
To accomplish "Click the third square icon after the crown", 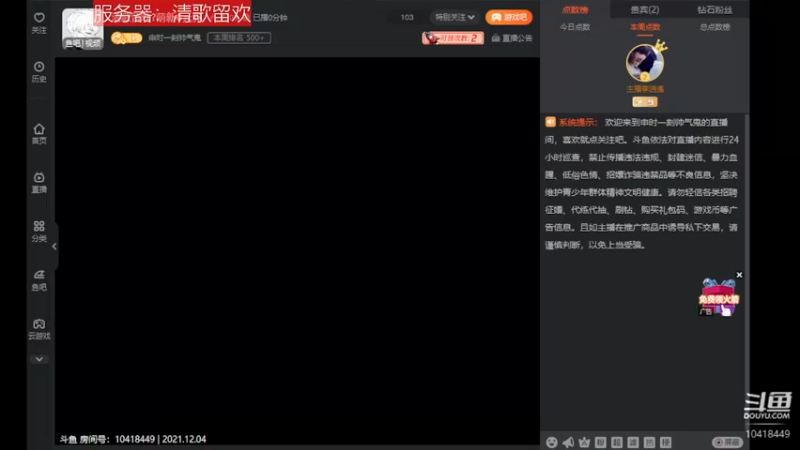I will pyautogui.click(x=633, y=442).
